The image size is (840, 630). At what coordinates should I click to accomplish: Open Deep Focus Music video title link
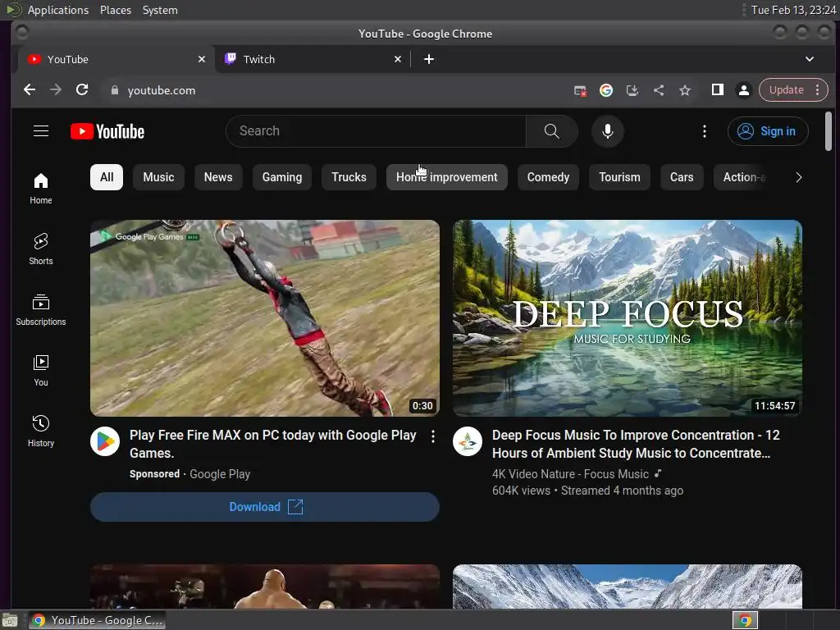636,444
